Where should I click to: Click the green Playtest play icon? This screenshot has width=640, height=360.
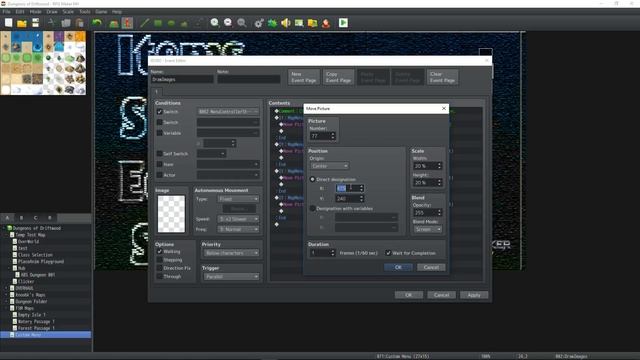pos(343,23)
